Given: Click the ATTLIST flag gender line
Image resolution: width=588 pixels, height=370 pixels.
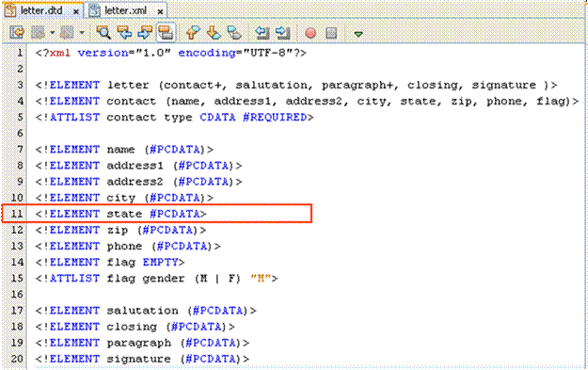Looking at the screenshot, I should pos(157,278).
